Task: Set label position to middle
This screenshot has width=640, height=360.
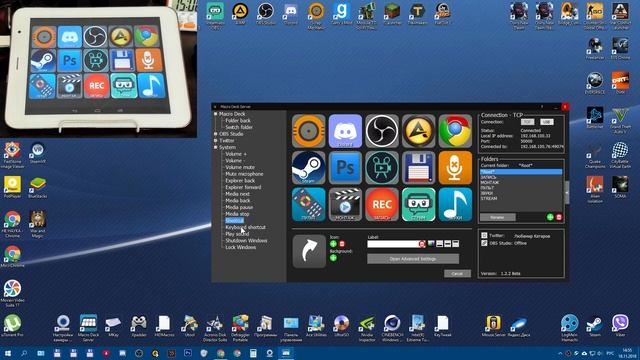Action: tap(448, 244)
